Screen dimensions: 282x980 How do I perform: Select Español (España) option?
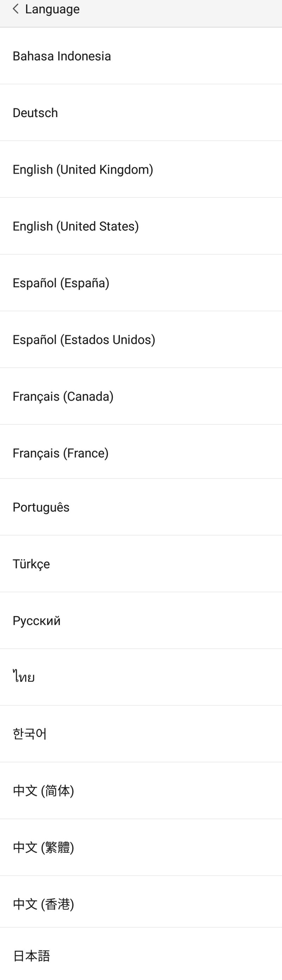coord(61,283)
